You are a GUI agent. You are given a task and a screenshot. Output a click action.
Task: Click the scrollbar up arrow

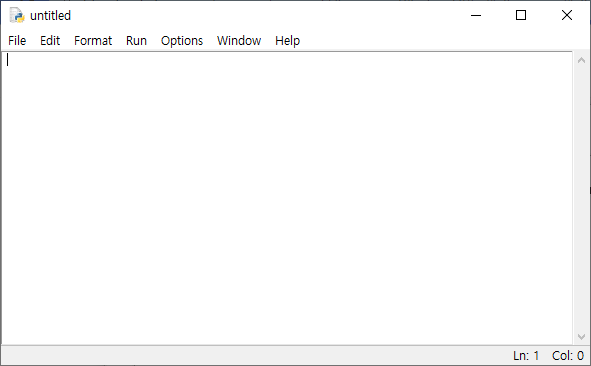[x=581, y=60]
